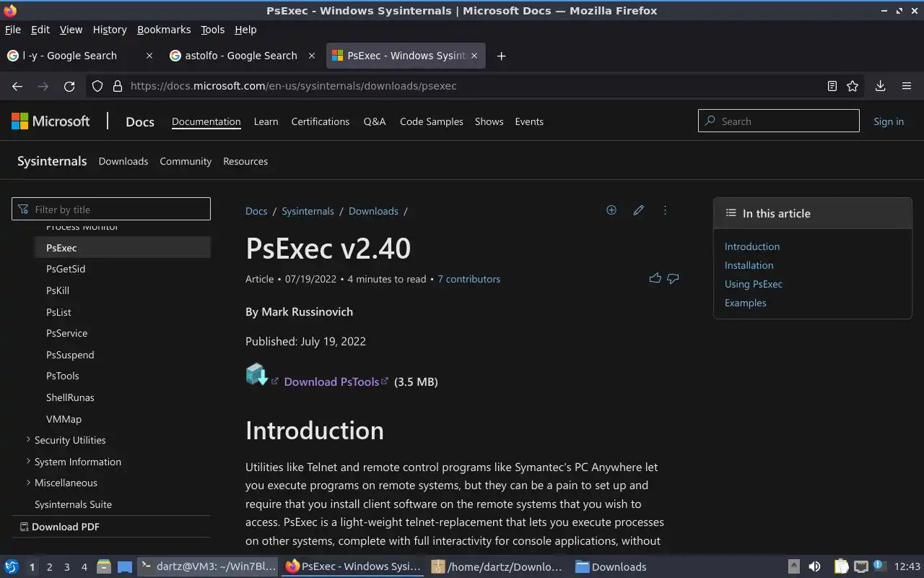
Task: Open the tracking protection shield icon
Action: click(97, 86)
